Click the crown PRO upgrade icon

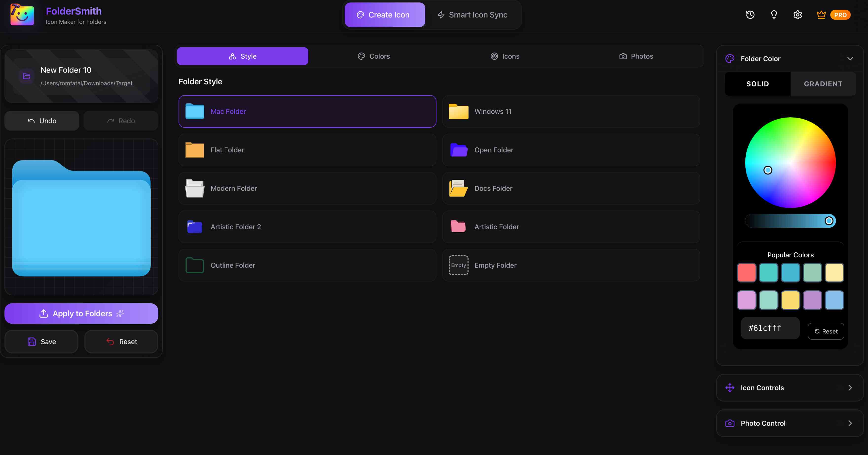point(821,15)
